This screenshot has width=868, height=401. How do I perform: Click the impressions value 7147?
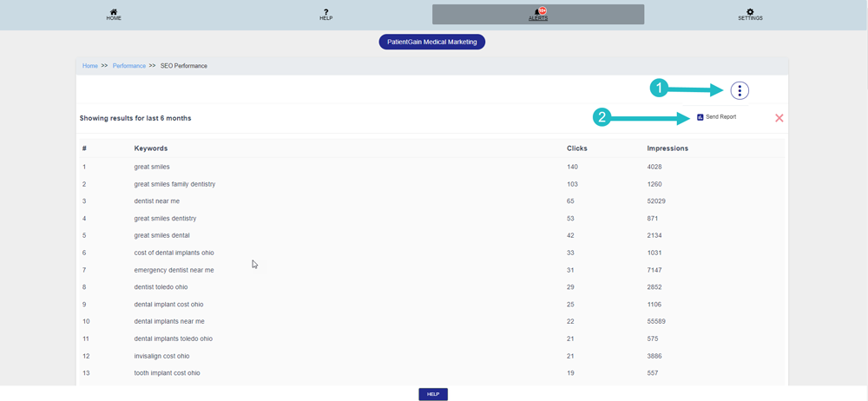[x=654, y=270]
